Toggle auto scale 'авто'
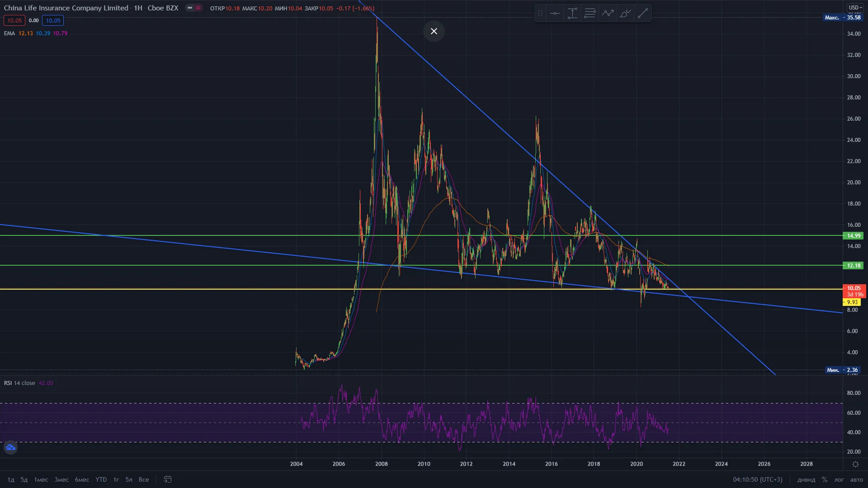 tap(857, 479)
